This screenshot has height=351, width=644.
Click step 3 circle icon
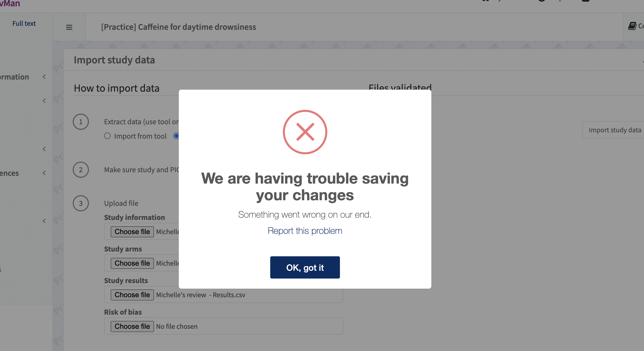[x=81, y=203]
